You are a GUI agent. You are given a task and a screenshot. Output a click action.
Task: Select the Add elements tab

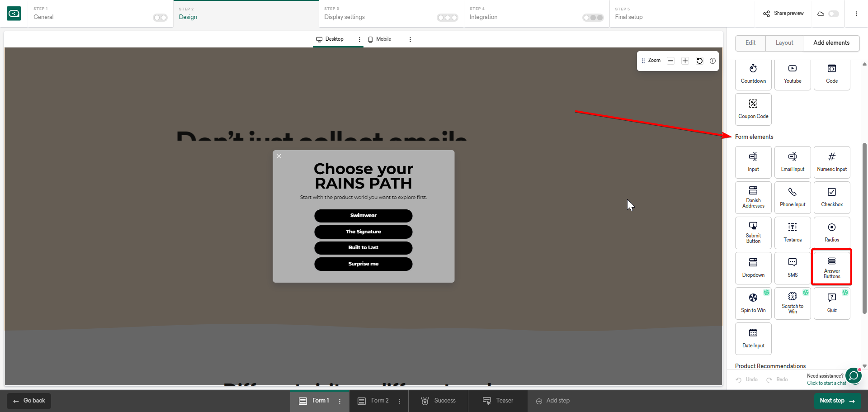pyautogui.click(x=831, y=43)
